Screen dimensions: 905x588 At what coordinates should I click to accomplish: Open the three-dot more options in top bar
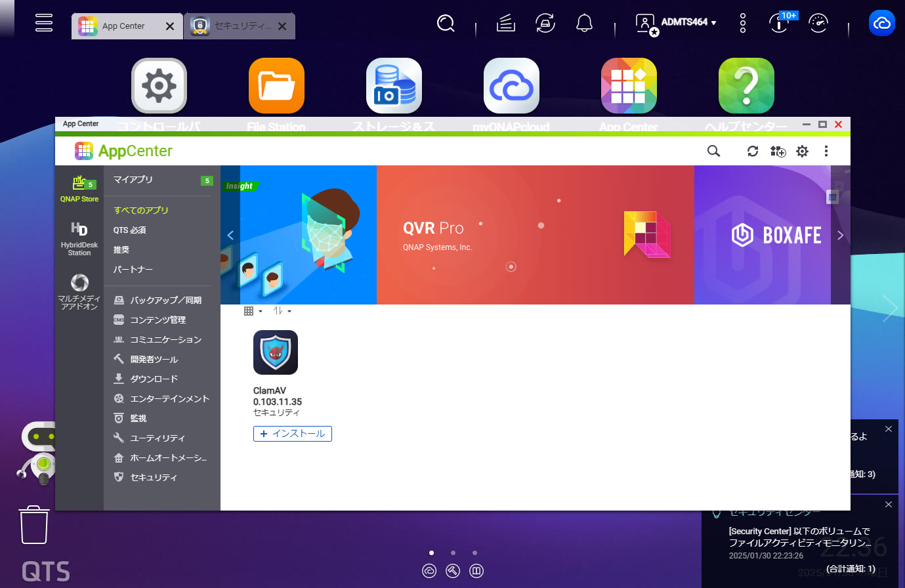tap(743, 24)
